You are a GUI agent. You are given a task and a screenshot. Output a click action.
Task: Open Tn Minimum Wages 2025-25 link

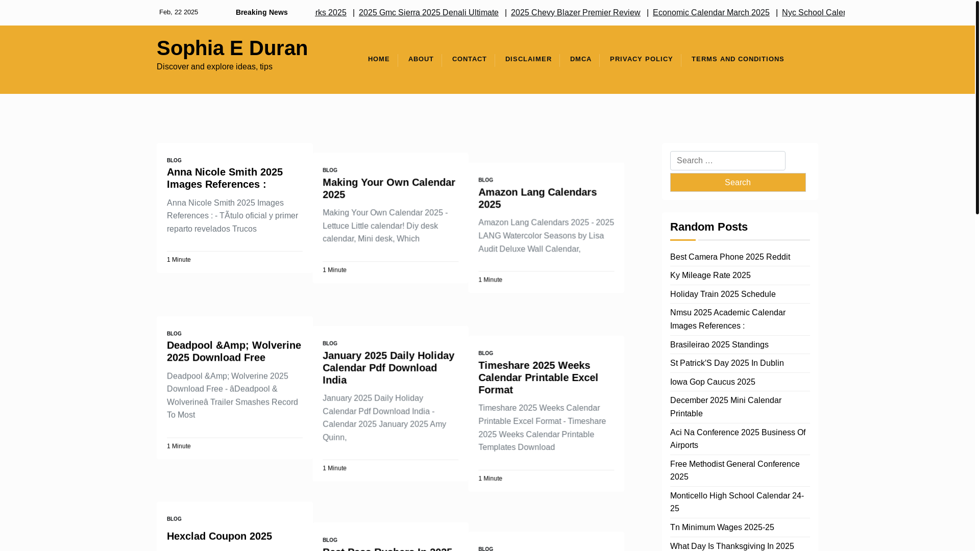(722, 527)
